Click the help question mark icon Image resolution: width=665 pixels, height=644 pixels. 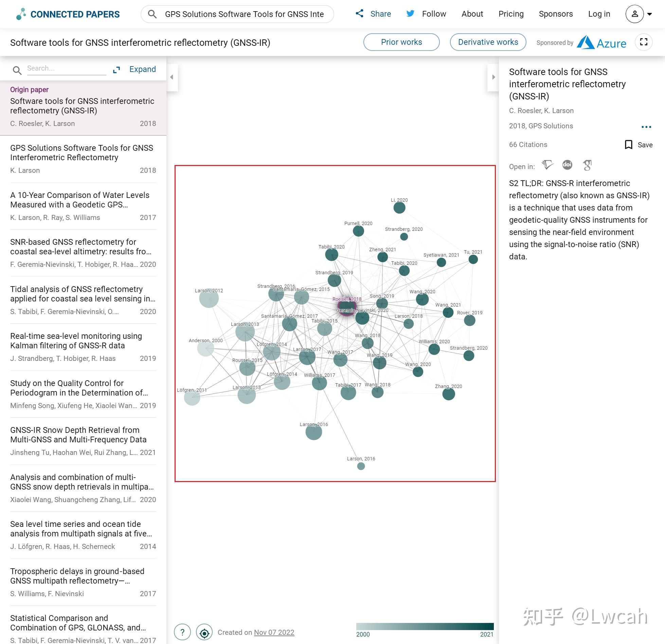pos(182,632)
